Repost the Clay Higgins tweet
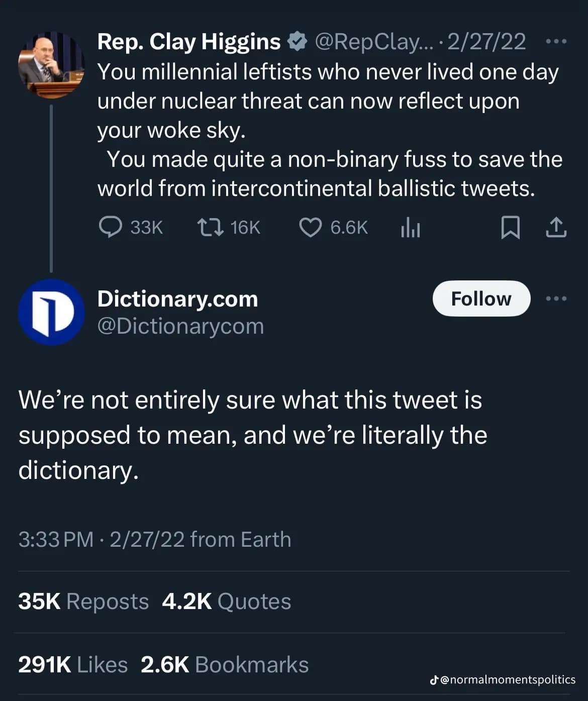 [x=210, y=227]
